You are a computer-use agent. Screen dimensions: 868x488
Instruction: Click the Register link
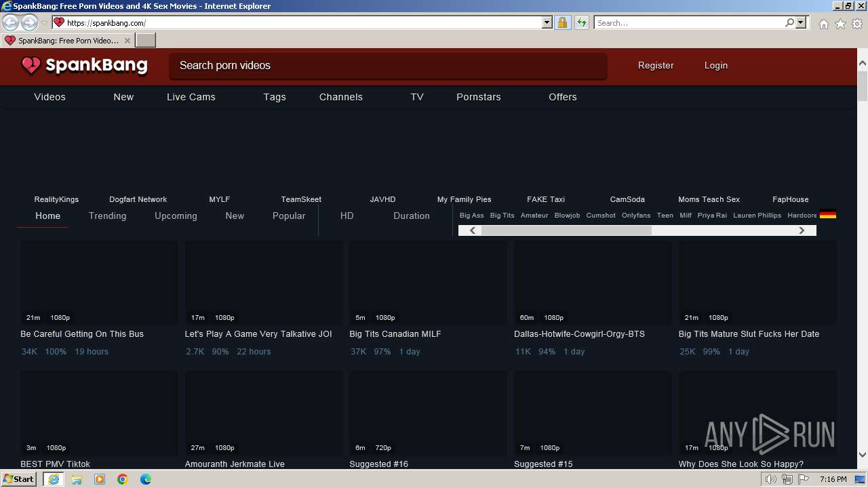pyautogui.click(x=656, y=66)
